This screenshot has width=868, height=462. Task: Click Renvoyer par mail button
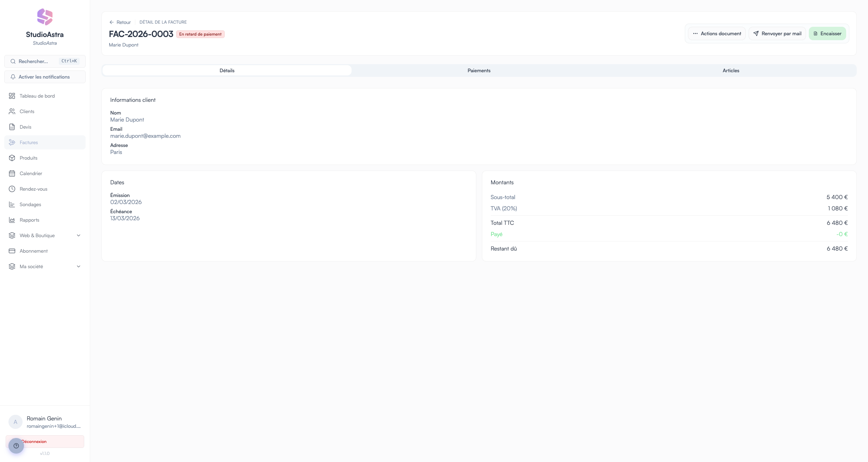coord(777,33)
